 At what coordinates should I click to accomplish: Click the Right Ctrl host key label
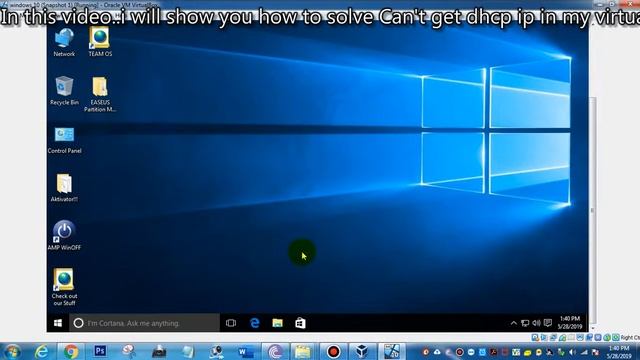point(630,338)
